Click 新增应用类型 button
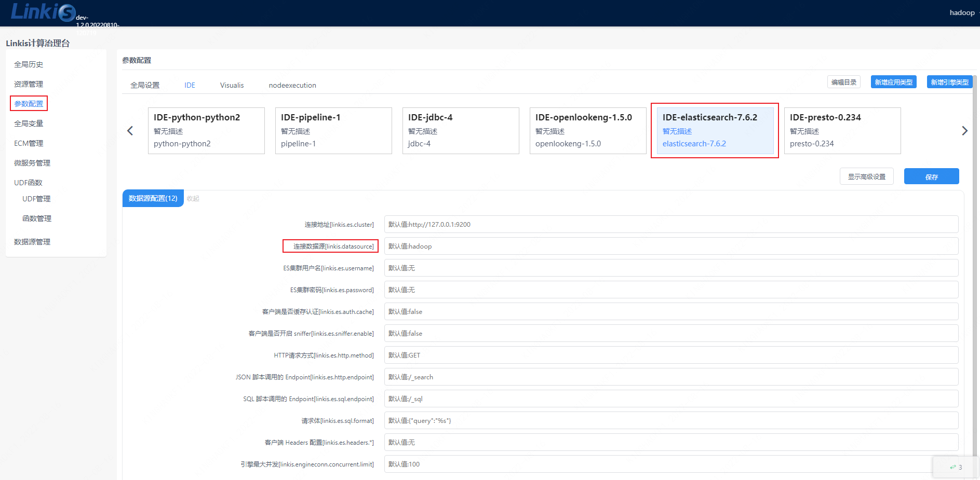Image resolution: width=980 pixels, height=480 pixels. (x=893, y=82)
